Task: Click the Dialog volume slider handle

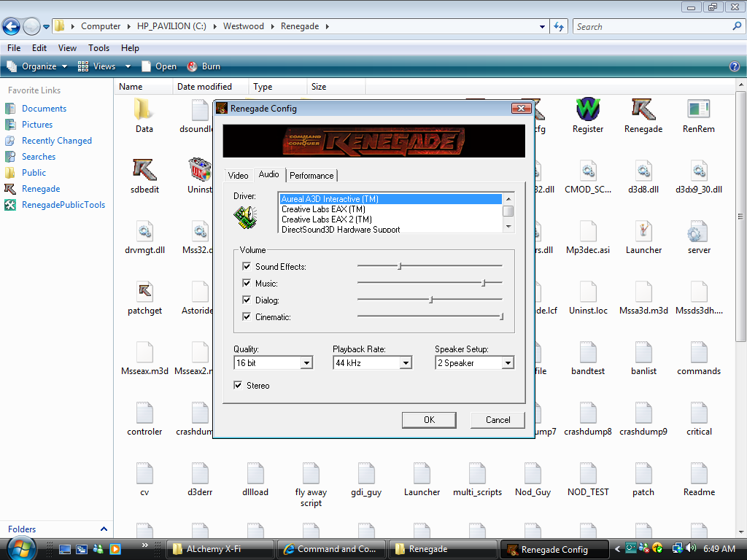Action: [431, 300]
